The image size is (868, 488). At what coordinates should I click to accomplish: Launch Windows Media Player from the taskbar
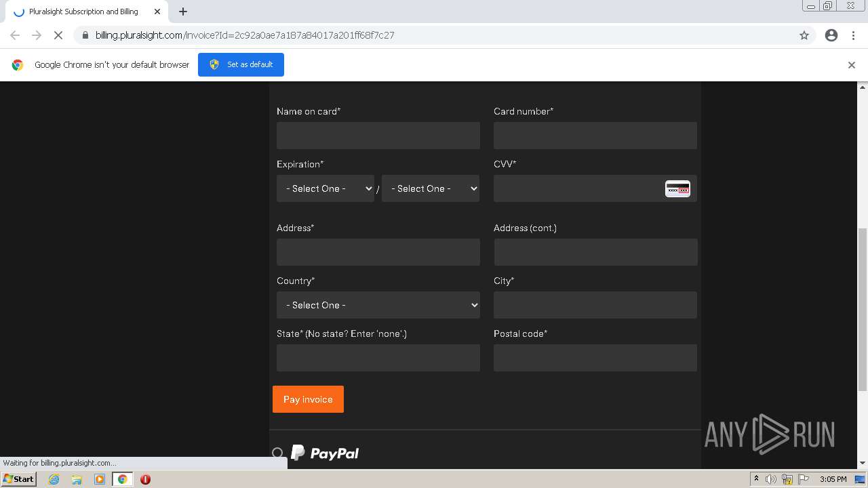tap(100, 479)
